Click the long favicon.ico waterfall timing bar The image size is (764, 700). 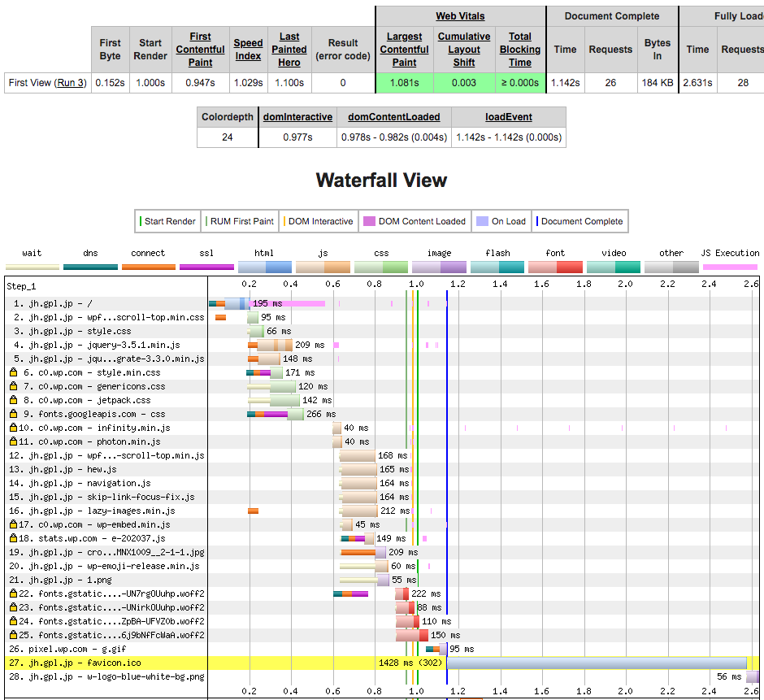596,663
